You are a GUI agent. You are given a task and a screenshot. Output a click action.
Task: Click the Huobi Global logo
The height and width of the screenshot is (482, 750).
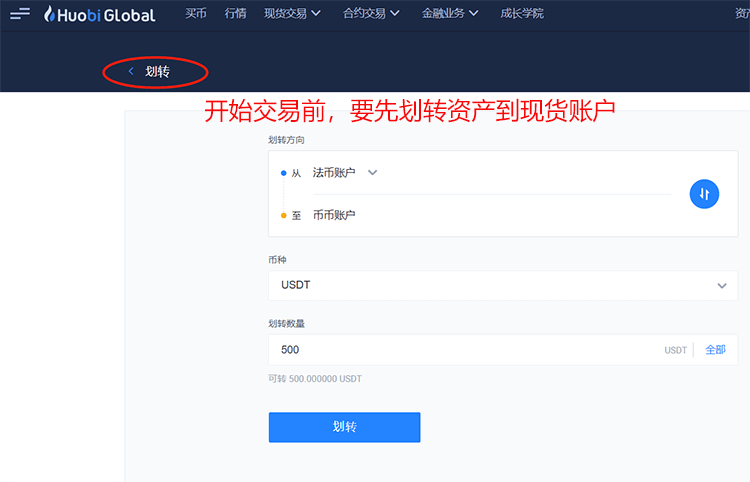tap(99, 15)
